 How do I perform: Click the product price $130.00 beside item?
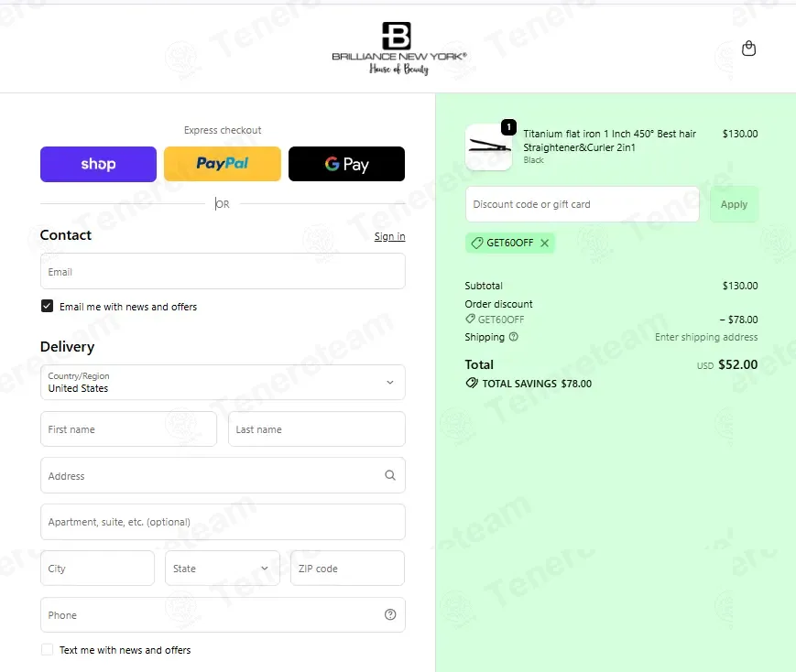[740, 134]
